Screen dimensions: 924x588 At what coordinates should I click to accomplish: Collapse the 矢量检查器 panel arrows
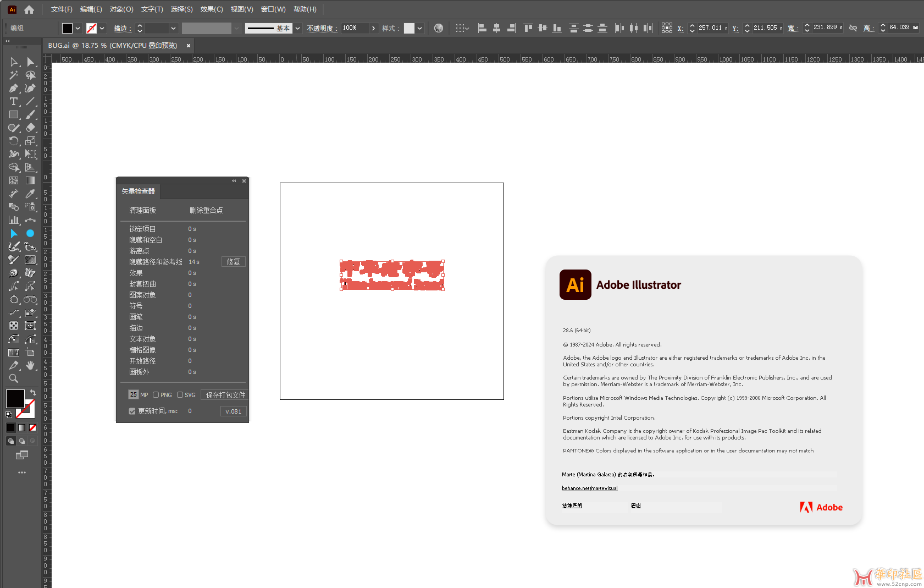pos(234,180)
